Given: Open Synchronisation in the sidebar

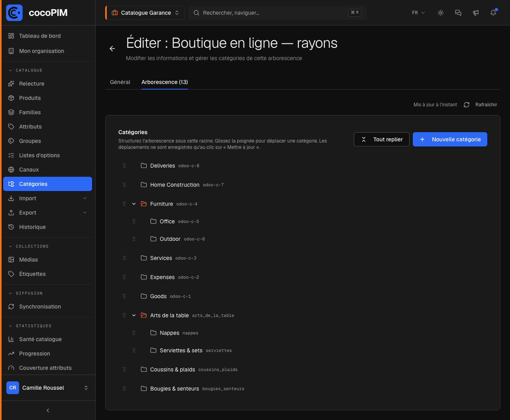Looking at the screenshot, I should tap(47, 307).
